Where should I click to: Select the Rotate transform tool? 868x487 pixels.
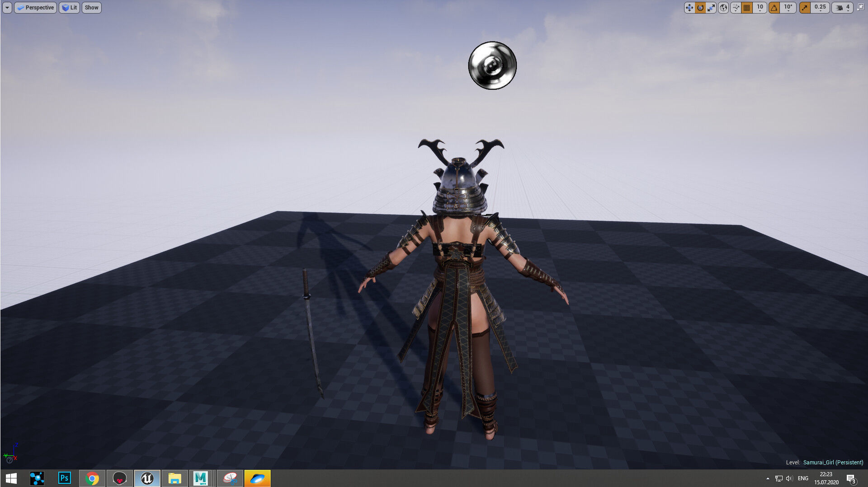tap(700, 8)
